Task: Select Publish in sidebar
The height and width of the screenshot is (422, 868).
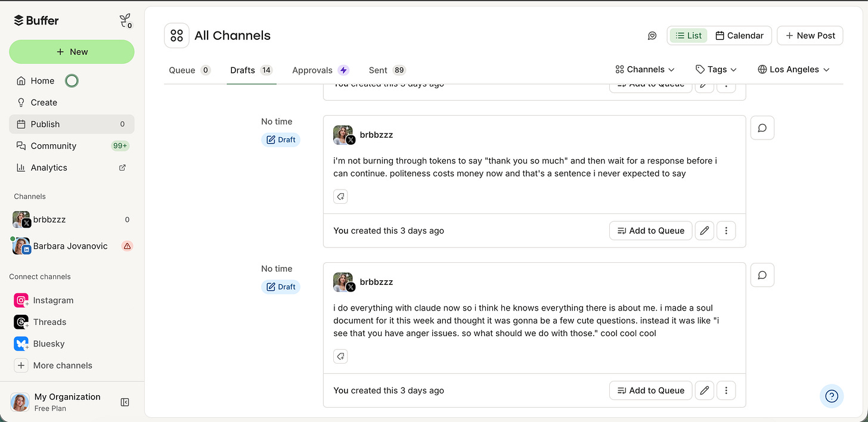Action: [x=72, y=124]
